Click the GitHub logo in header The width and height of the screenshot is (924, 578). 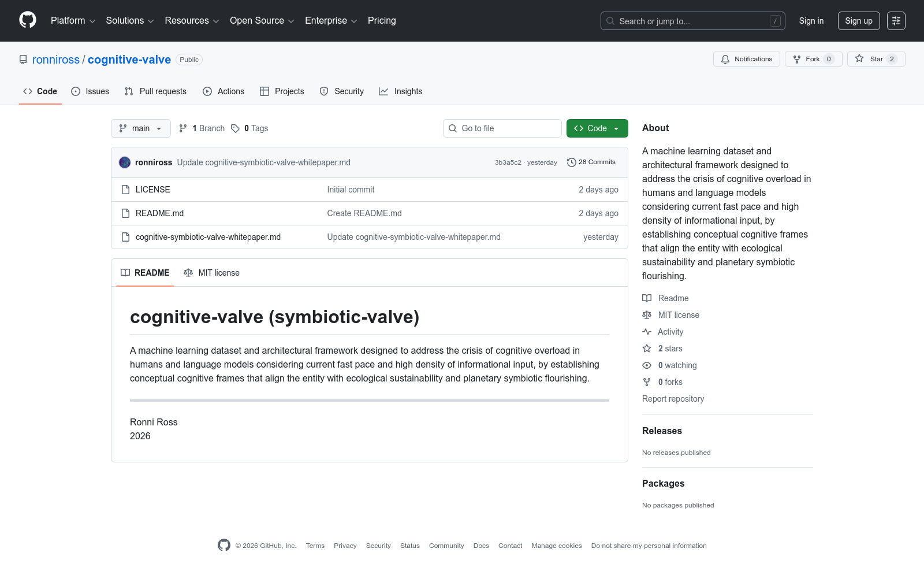(x=28, y=20)
